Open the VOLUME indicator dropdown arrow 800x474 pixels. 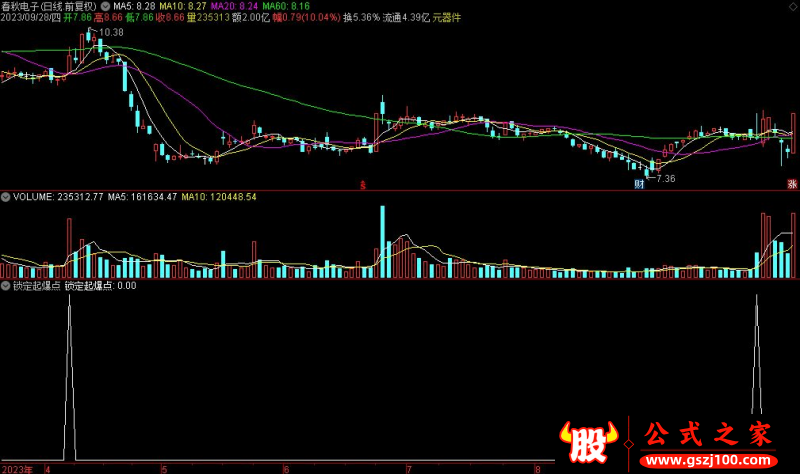[x=6, y=197]
